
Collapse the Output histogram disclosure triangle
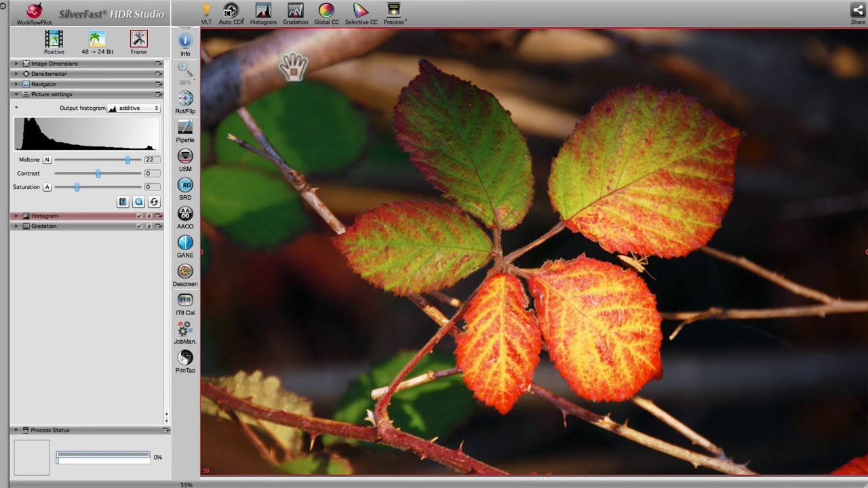(16, 108)
